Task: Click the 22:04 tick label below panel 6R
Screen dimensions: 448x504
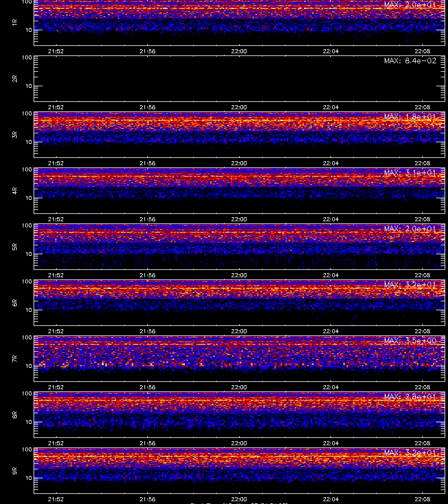Action: pyautogui.click(x=331, y=331)
